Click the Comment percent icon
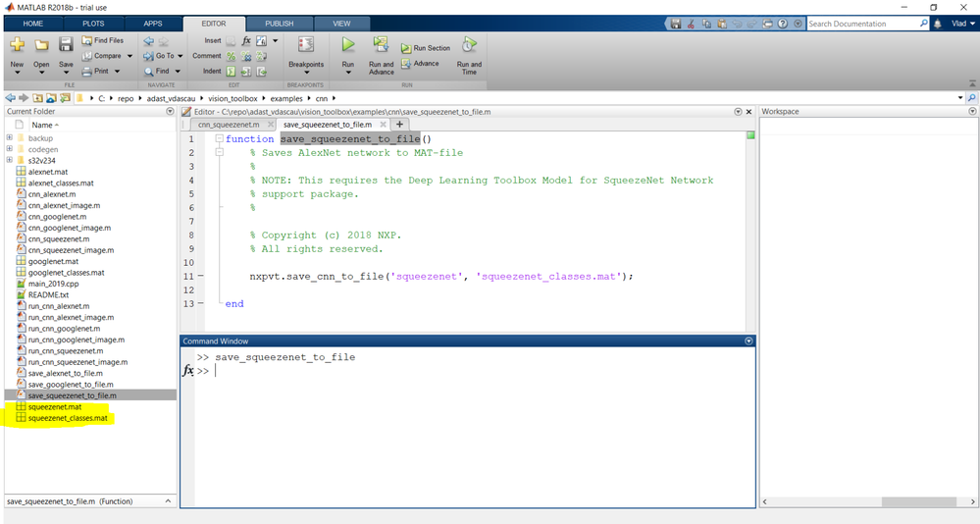This screenshot has width=980, height=524. click(x=232, y=56)
